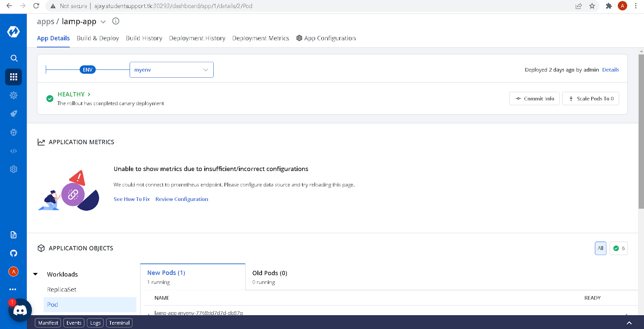Open Discord chat bubble icon
Image resolution: width=644 pixels, height=329 pixels.
point(20,310)
